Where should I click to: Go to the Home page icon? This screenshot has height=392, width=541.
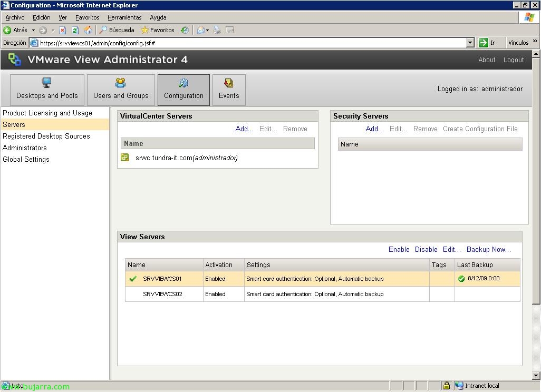pos(89,31)
